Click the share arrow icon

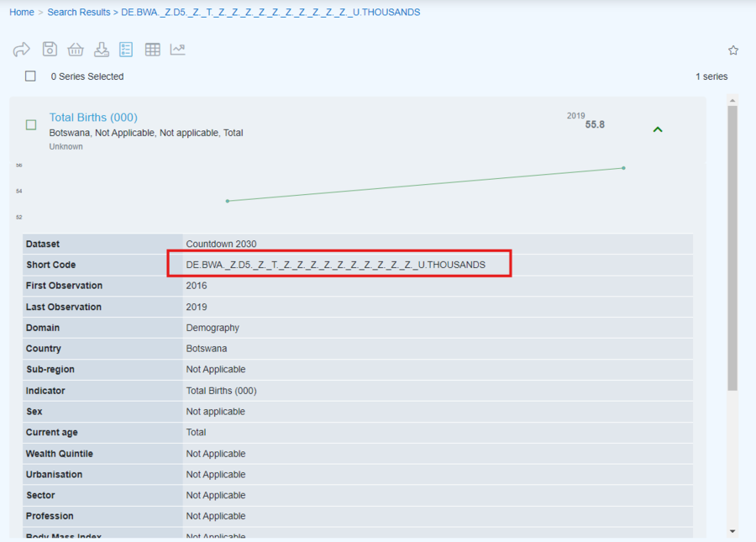(x=22, y=50)
